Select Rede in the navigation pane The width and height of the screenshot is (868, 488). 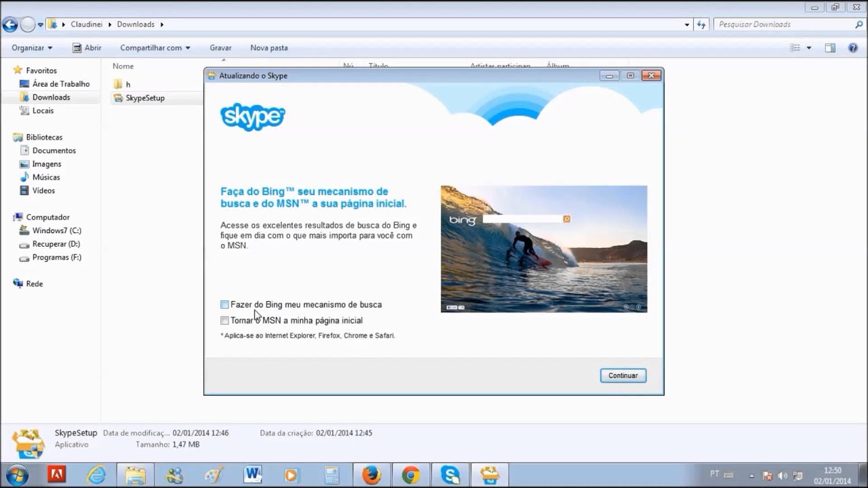[34, 284]
